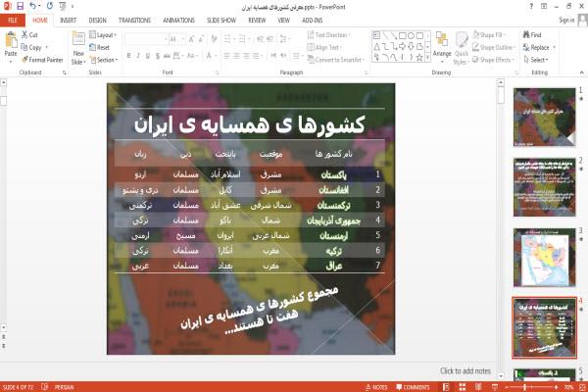Toggle Notes pane in status bar
Viewport: 588px width, 392px height.
pyautogui.click(x=376, y=387)
